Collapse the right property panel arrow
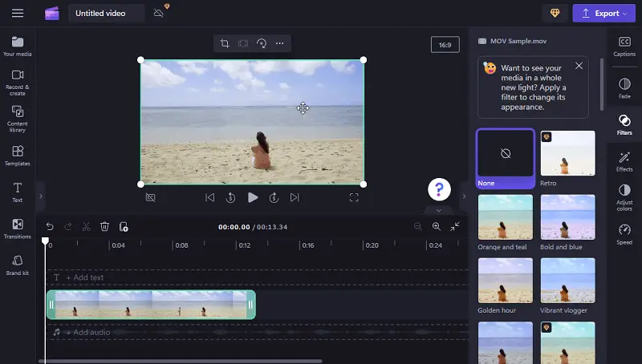Image resolution: width=642 pixels, height=364 pixels. tap(464, 196)
